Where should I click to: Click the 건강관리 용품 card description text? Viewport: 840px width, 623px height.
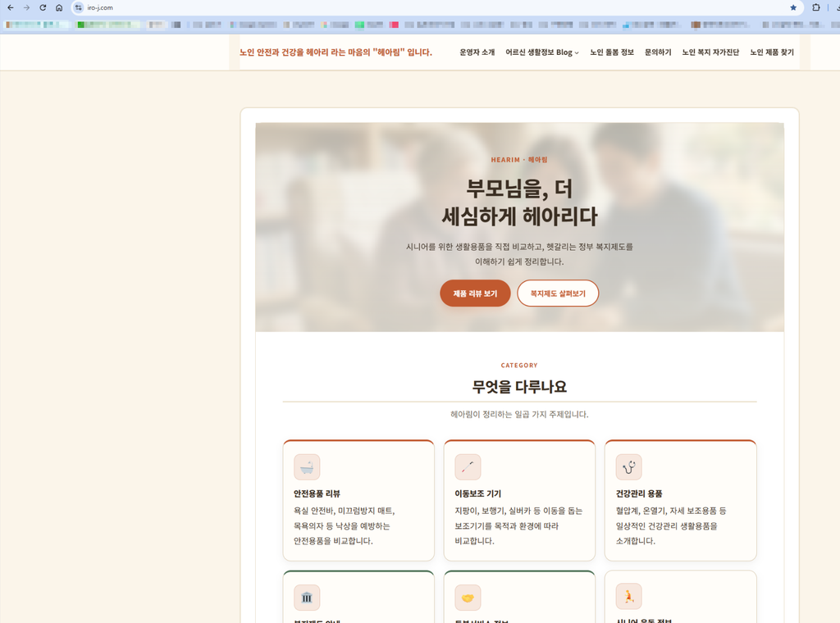[x=671, y=525]
